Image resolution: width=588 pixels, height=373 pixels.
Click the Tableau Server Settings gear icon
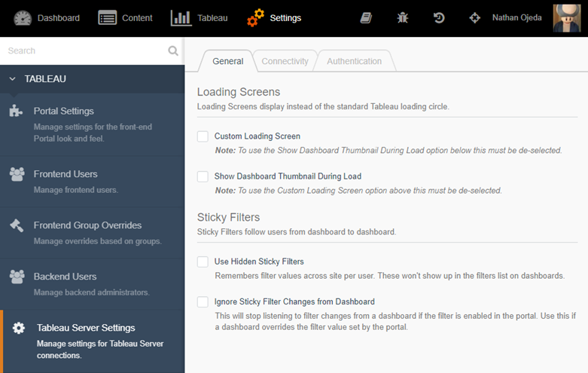18,328
